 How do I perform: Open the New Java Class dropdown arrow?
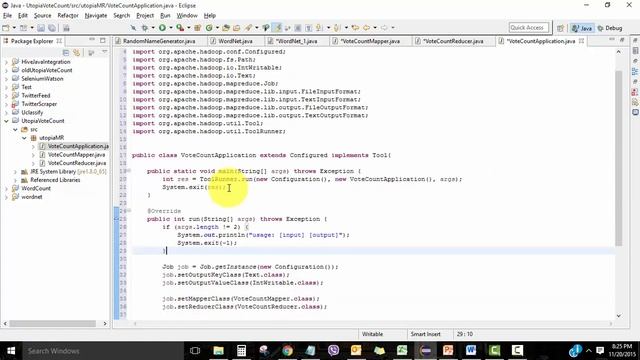click(217, 28)
